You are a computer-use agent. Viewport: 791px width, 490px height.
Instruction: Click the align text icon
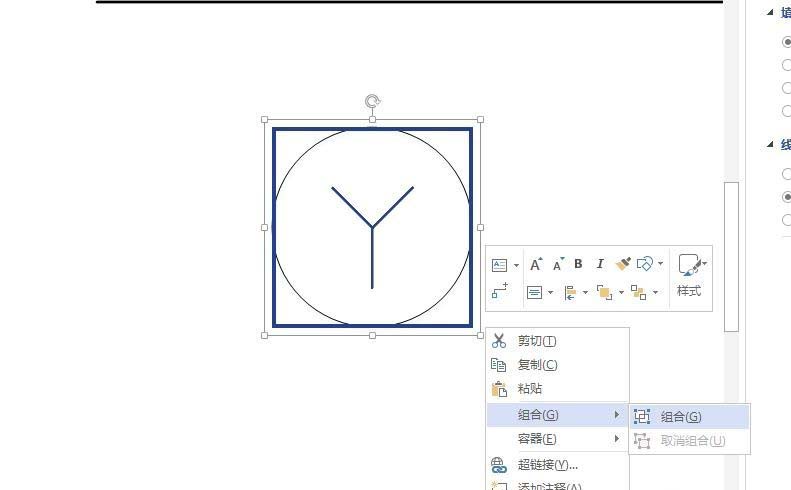pos(534,292)
